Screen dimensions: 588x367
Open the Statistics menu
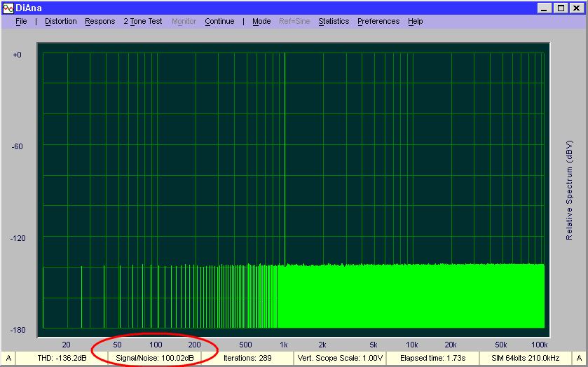(x=334, y=22)
